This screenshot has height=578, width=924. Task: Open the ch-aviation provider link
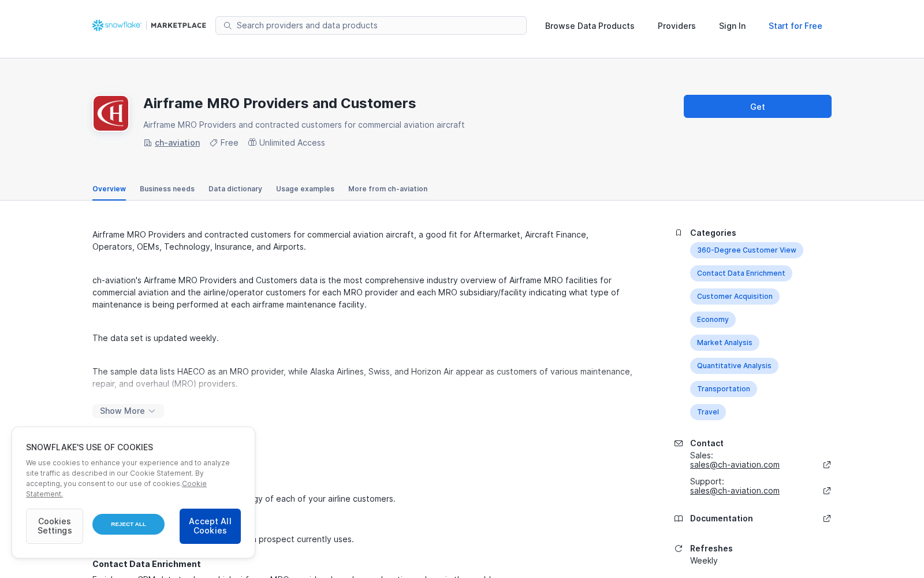click(x=177, y=143)
